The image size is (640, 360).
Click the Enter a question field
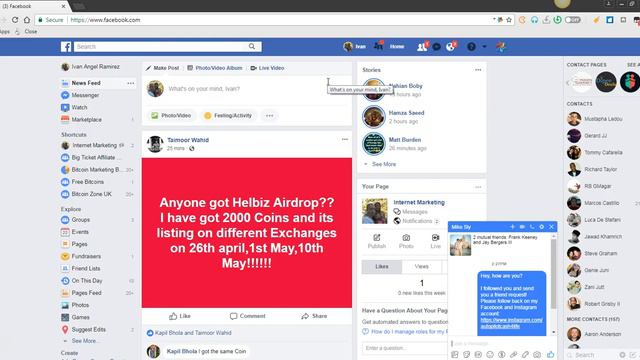click(405, 348)
